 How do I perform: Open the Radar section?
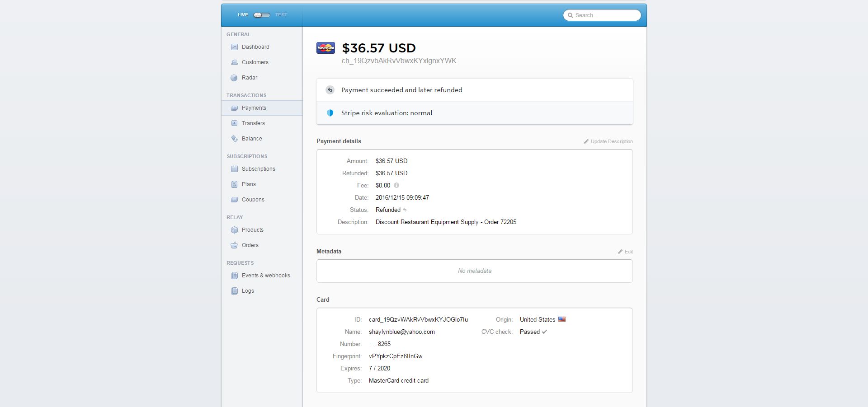click(250, 78)
